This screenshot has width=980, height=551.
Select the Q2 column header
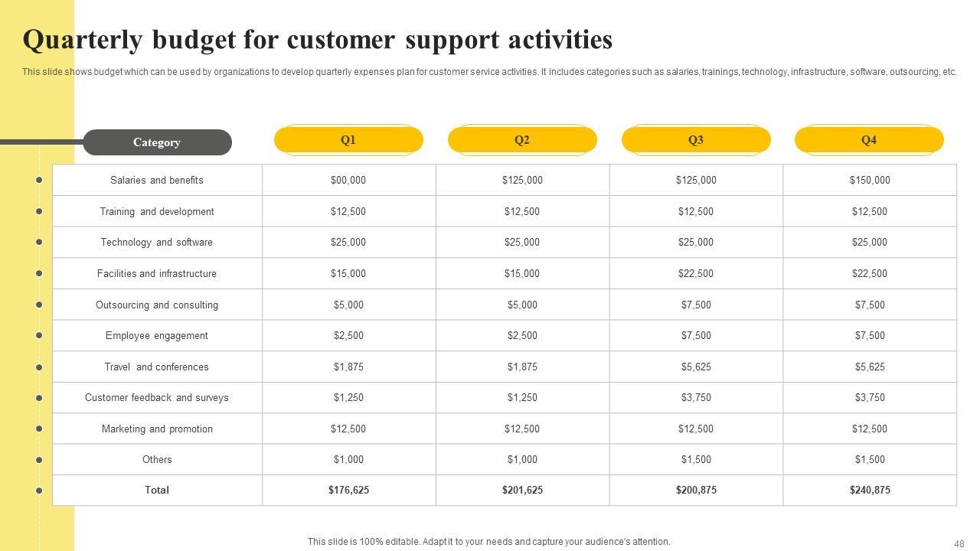point(522,140)
